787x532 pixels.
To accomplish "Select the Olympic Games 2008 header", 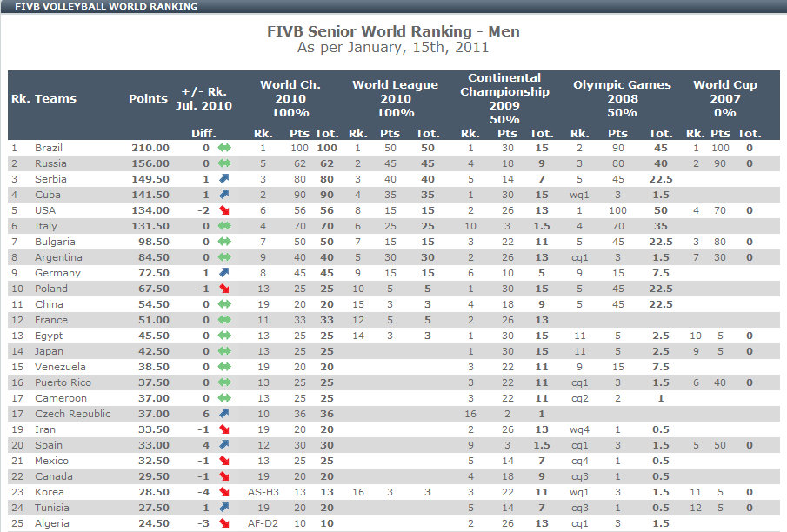I will [x=622, y=98].
